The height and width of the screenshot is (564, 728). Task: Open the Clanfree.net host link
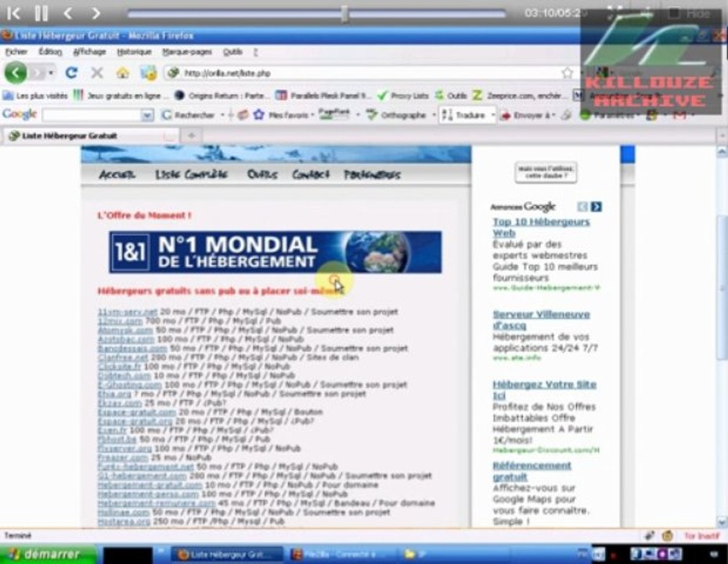(x=123, y=357)
